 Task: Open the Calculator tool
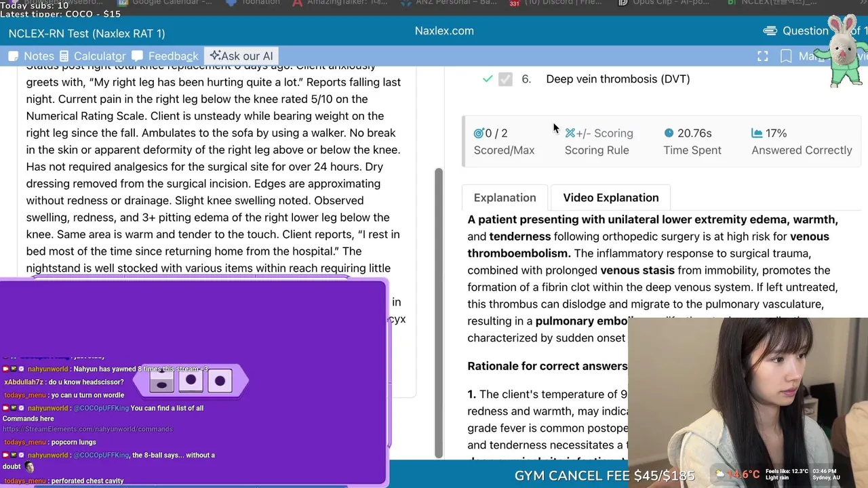[92, 56]
